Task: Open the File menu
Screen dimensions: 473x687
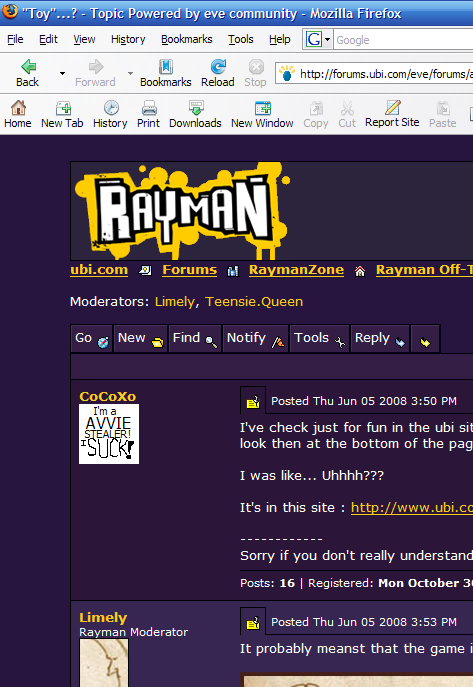Action: click(x=15, y=39)
